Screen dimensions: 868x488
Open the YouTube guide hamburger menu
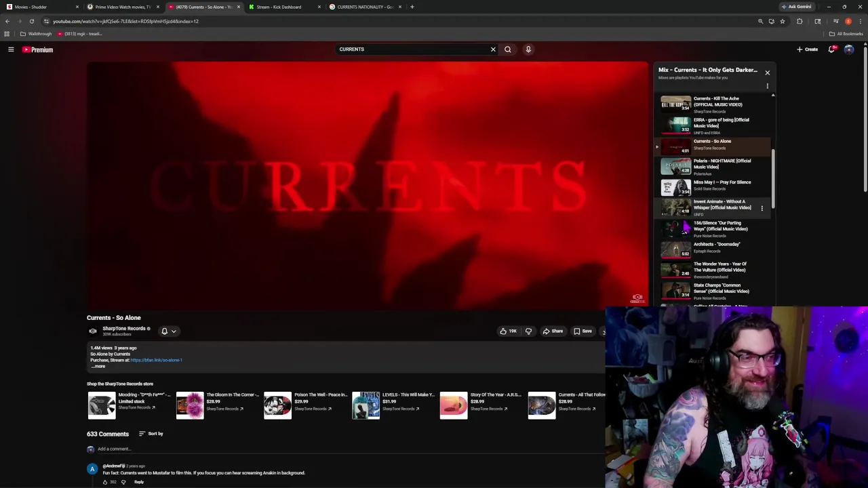(x=11, y=49)
